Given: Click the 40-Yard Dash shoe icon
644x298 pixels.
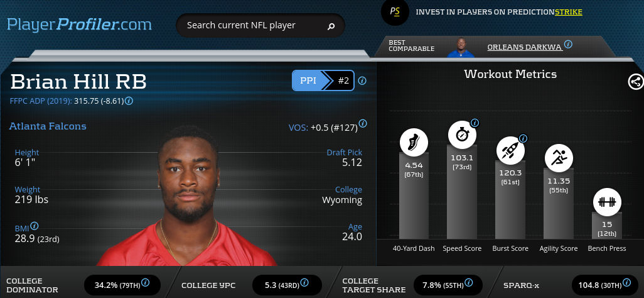Looking at the screenshot, I should (x=414, y=143).
